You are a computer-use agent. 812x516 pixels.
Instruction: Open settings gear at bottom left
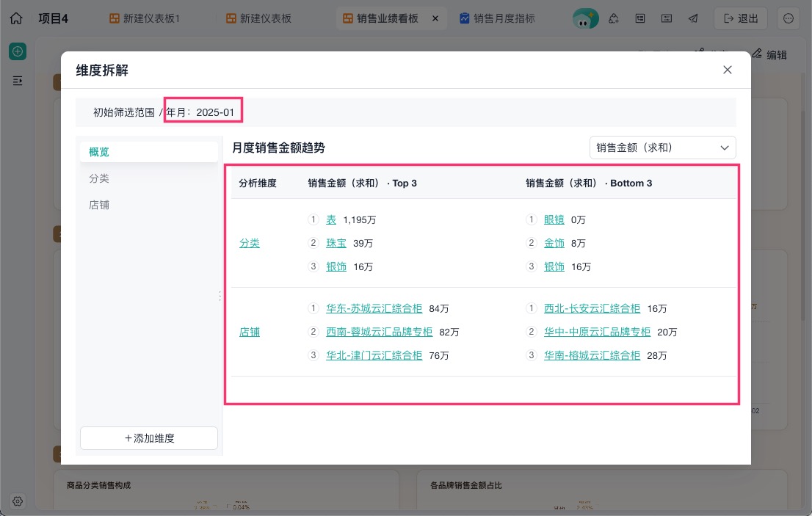tap(17, 501)
